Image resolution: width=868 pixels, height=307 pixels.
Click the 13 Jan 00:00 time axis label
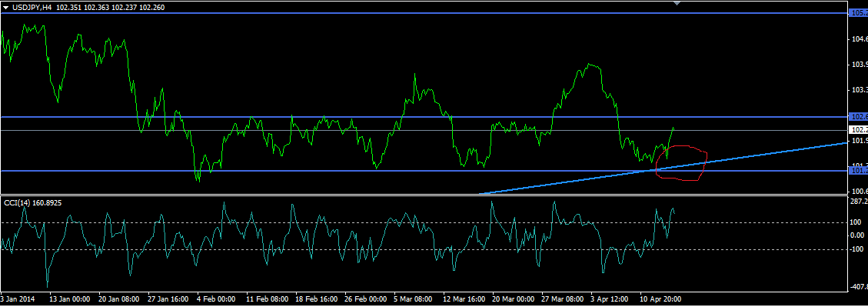pyautogui.click(x=70, y=299)
